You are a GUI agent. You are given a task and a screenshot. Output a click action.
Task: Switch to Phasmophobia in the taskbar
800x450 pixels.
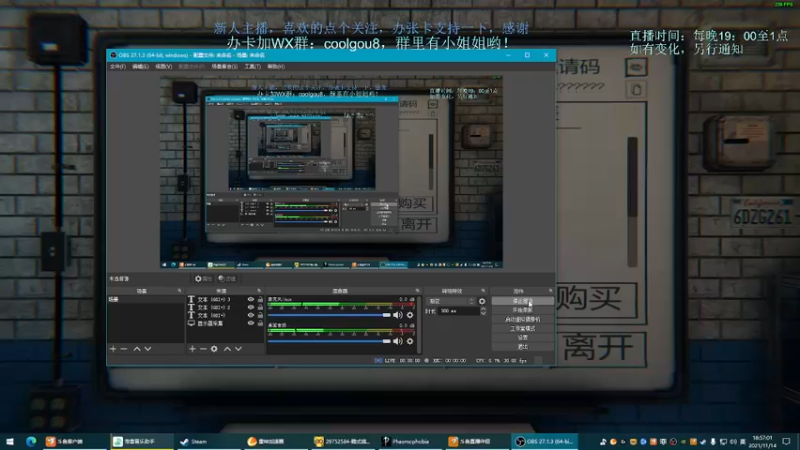(x=411, y=441)
